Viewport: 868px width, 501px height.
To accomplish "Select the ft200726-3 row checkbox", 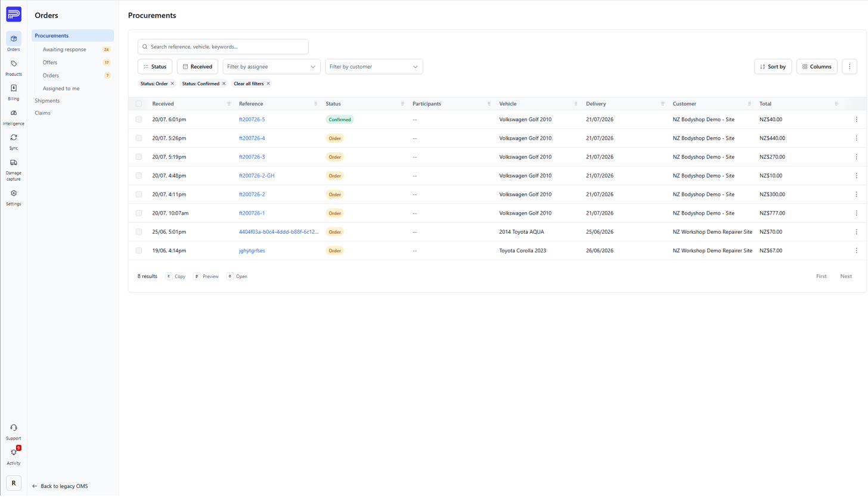I will tap(139, 157).
